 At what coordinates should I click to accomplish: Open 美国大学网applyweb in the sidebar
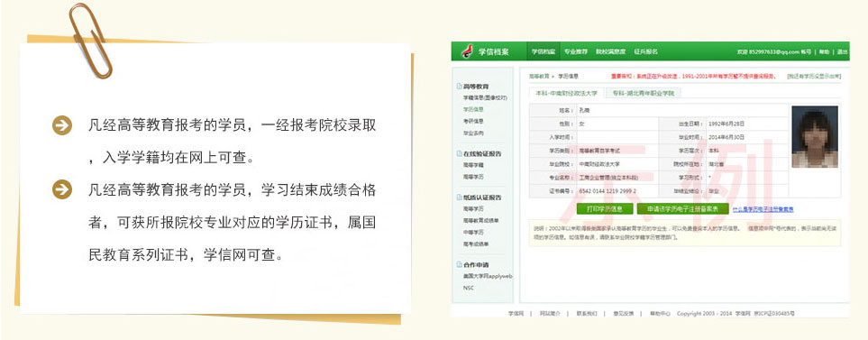pyautogui.click(x=487, y=276)
